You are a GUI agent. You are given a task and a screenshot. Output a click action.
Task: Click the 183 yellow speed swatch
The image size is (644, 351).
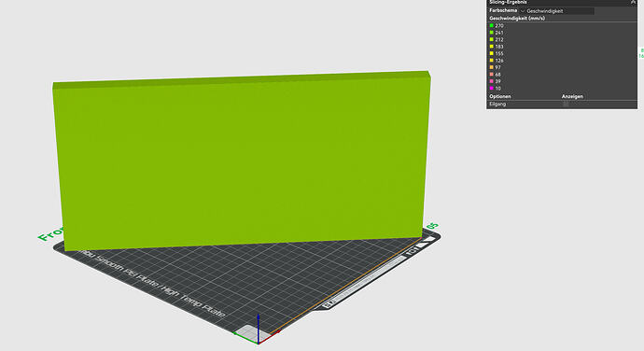tap(491, 47)
